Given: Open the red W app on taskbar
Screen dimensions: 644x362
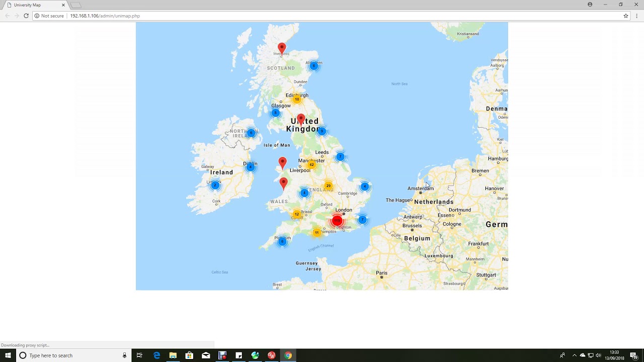Looking at the screenshot, I should (x=272, y=355).
